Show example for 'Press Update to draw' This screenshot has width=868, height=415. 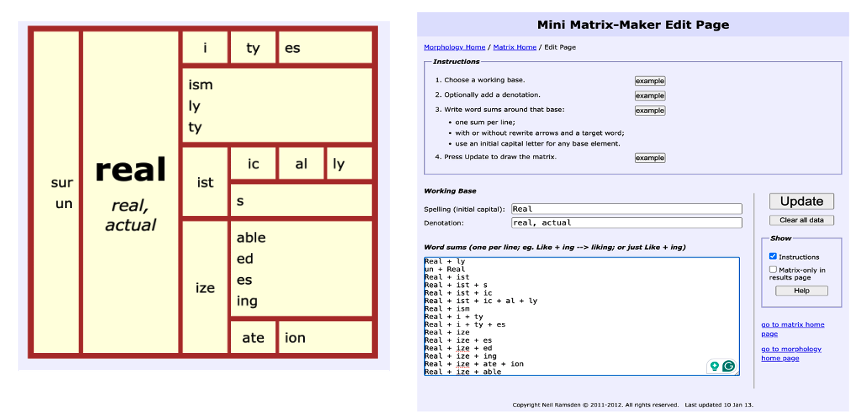click(x=650, y=158)
